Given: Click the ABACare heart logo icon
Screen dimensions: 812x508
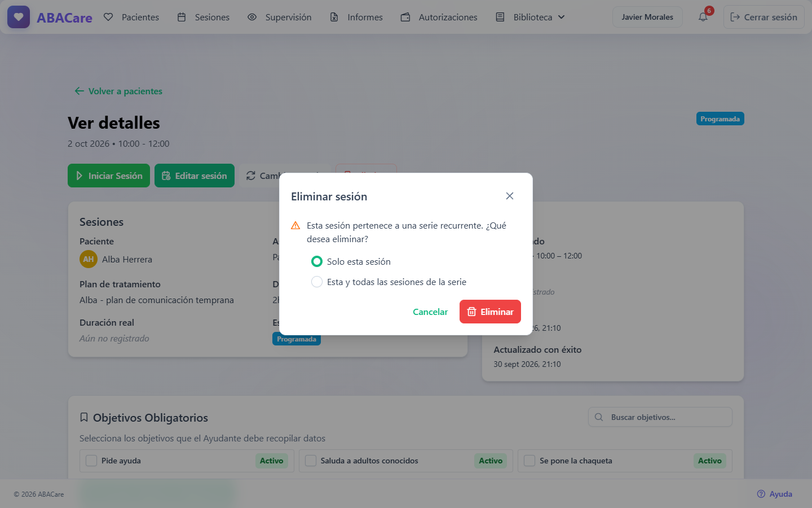Looking at the screenshot, I should 19,17.
